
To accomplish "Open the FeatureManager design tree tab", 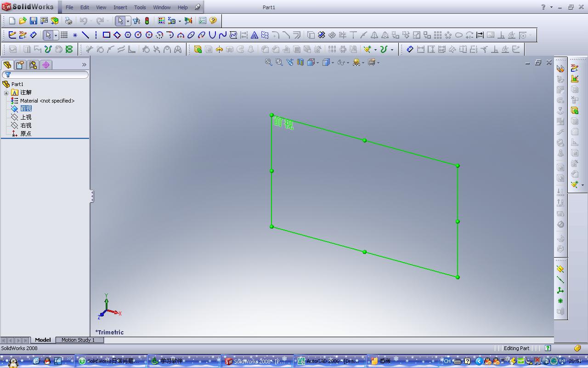I will [7, 65].
